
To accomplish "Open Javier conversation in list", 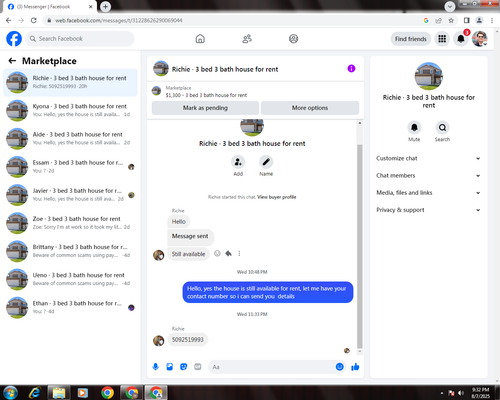I will click(70, 195).
